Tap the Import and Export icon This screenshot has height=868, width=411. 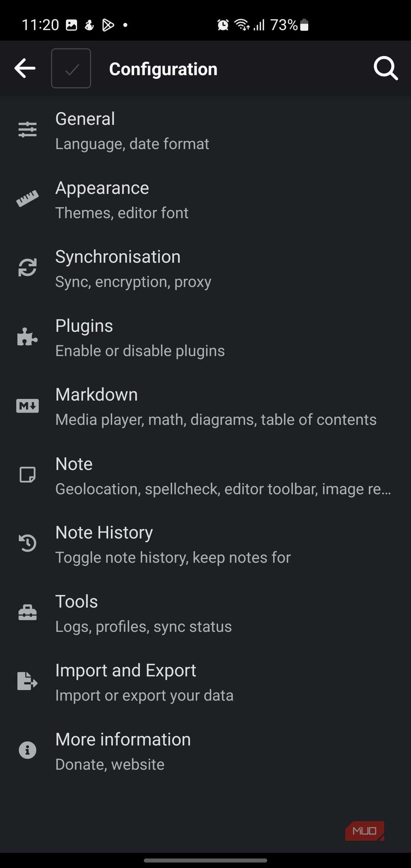(27, 681)
